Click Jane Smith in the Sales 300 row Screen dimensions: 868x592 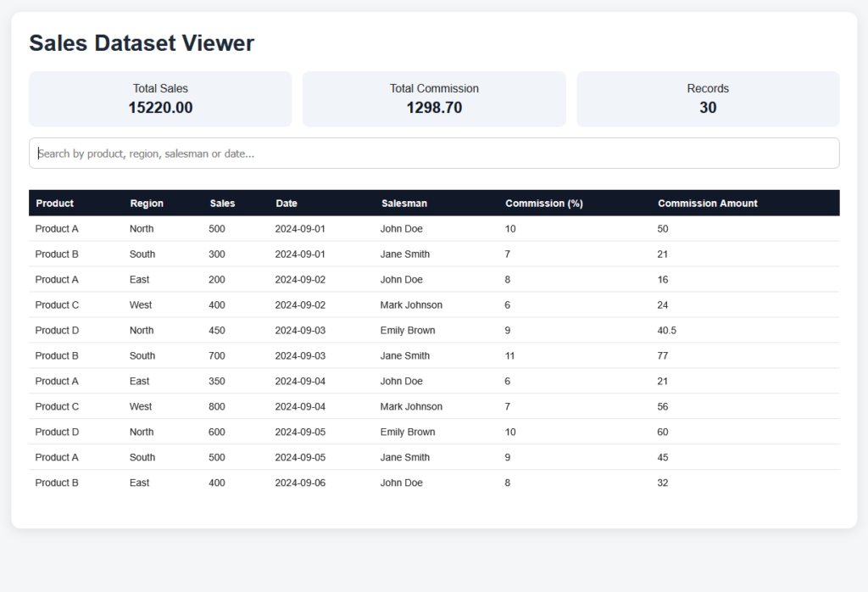pos(404,254)
